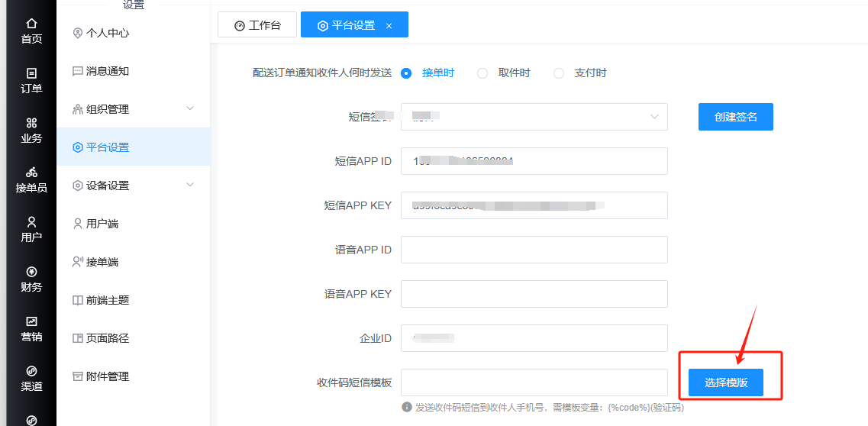
Task: Open 页面路径 menu item
Action: point(133,339)
